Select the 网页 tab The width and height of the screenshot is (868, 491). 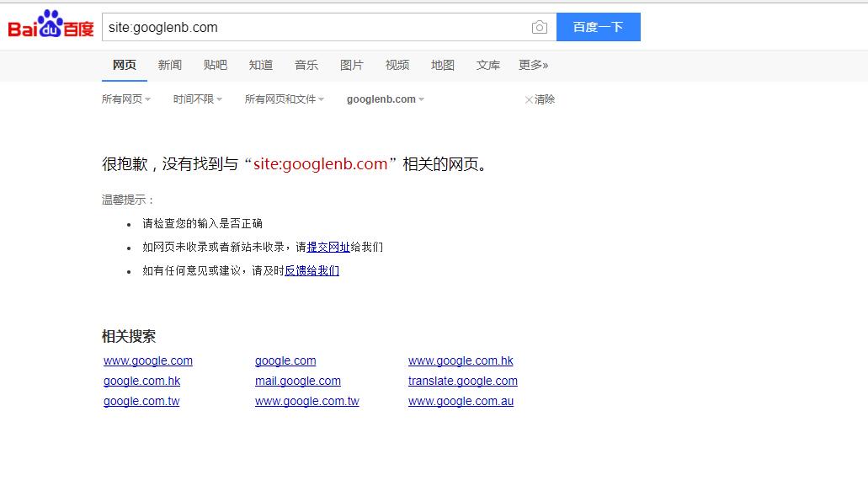(x=125, y=66)
